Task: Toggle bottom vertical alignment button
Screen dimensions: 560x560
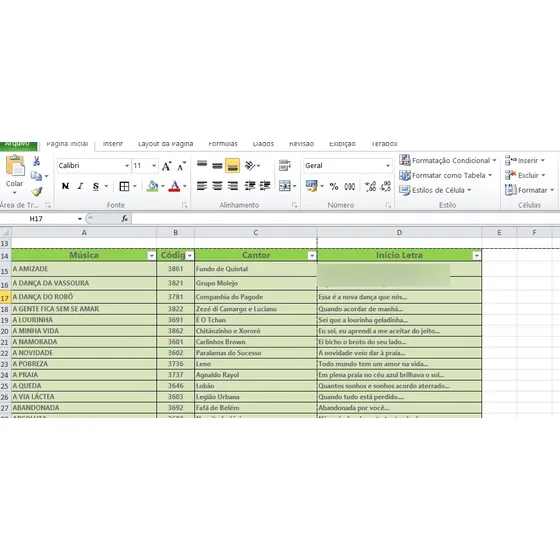Action: (232, 166)
